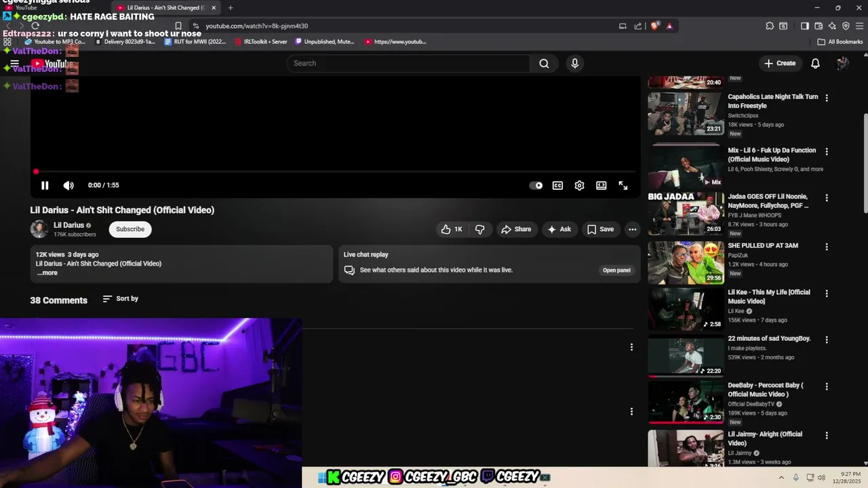Enter fullscreen in the video player
This screenshot has height=488, width=868.
click(x=623, y=186)
